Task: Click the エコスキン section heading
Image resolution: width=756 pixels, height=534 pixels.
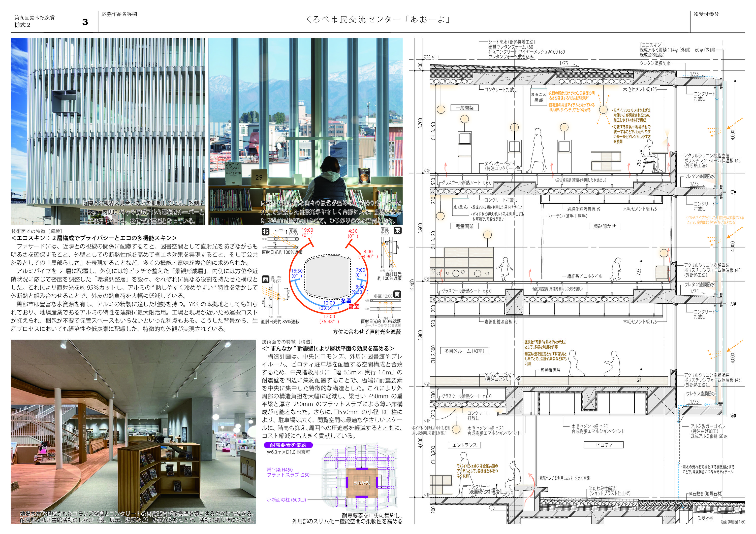Action: pyautogui.click(x=94, y=238)
